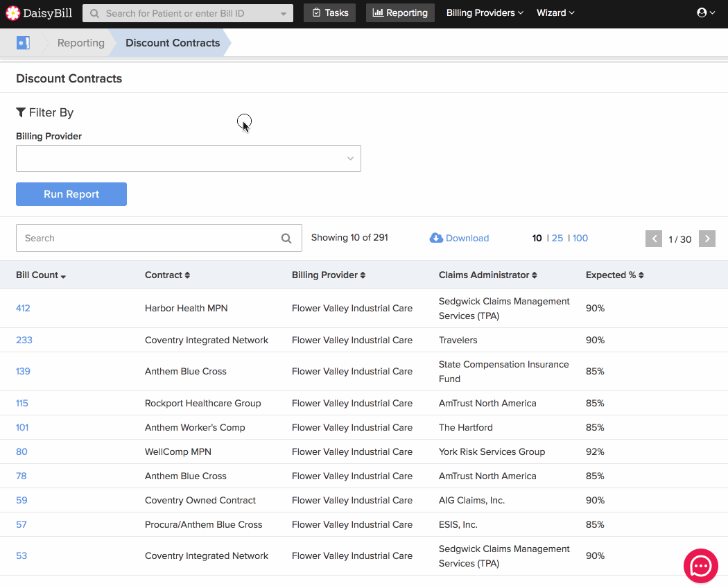728x586 pixels.
Task: Open the 101 bill count link
Action: [x=22, y=427]
